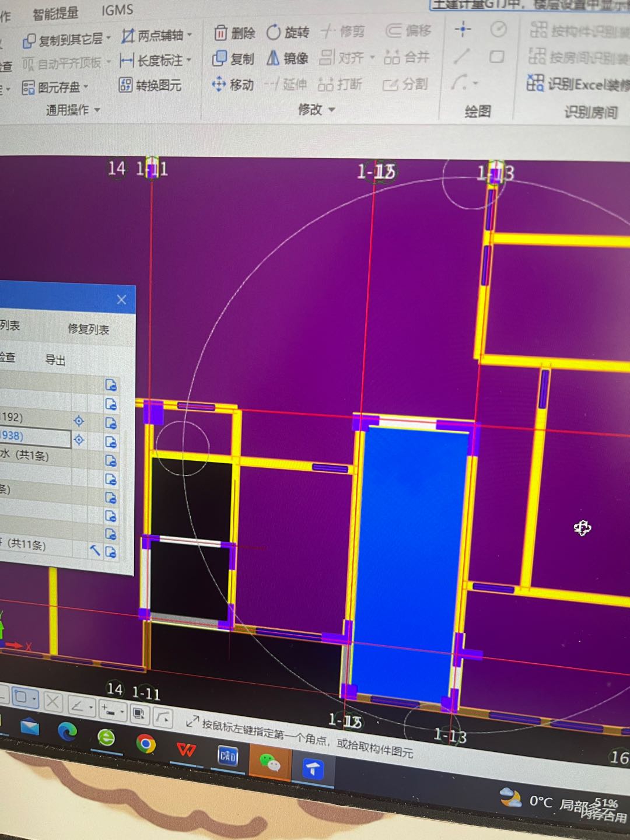Click Convert element (转换图元) tool
This screenshot has height=840, width=630.
[x=150, y=85]
